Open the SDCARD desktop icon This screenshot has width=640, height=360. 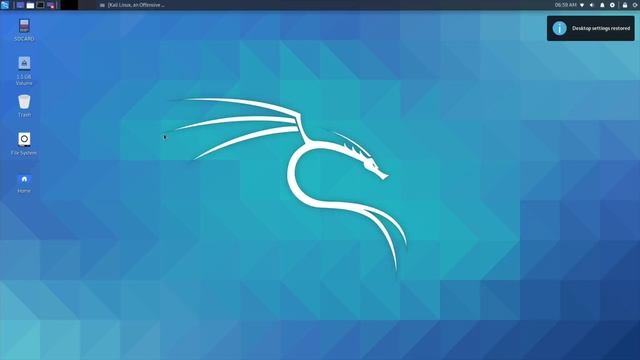24,30
